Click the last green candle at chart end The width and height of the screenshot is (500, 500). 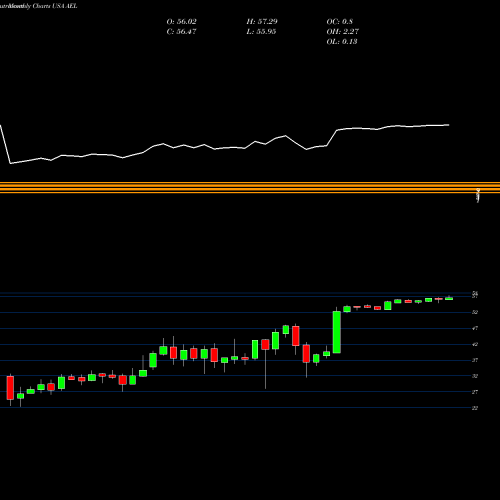coord(449,299)
